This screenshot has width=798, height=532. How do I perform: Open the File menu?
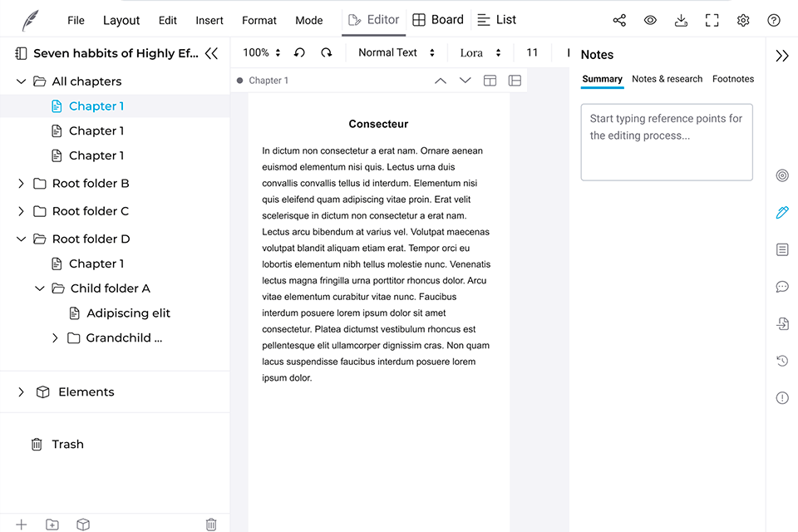coord(76,20)
